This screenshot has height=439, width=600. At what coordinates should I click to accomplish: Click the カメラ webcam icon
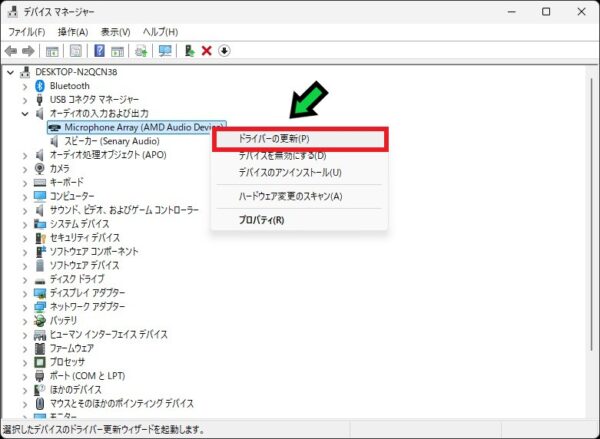click(x=39, y=168)
